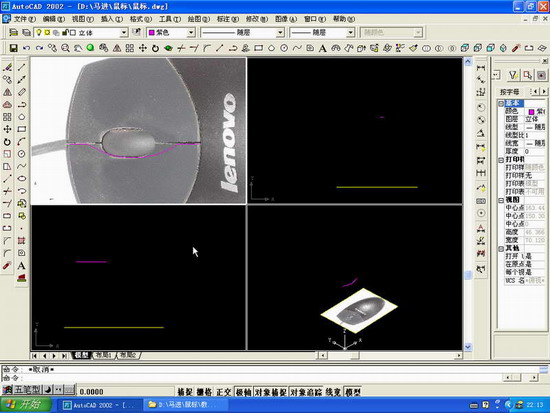Click the Mirror triangle icon in left modify toolbar
550x413 pixels.
(x=7, y=92)
